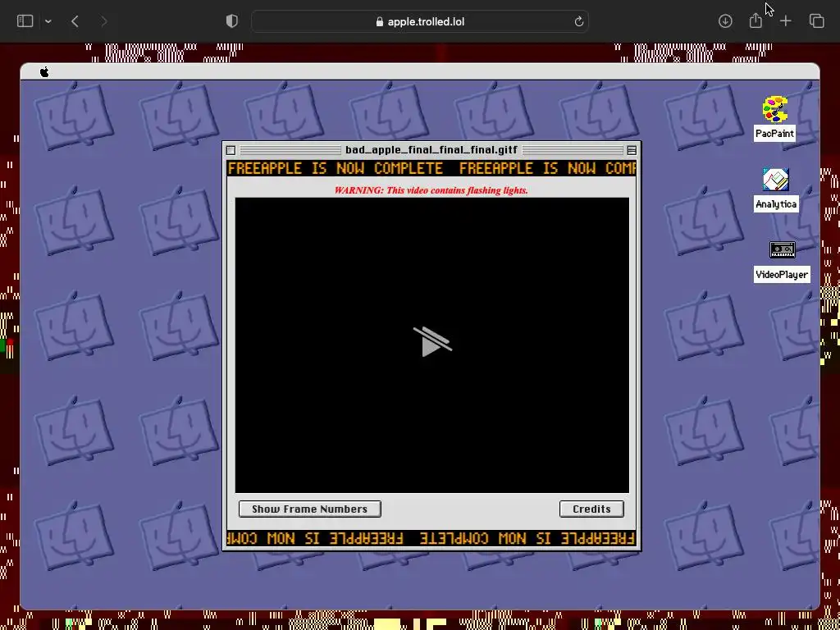
Task: Expand the sidebar tab group dropdown arrow
Action: (x=48, y=21)
